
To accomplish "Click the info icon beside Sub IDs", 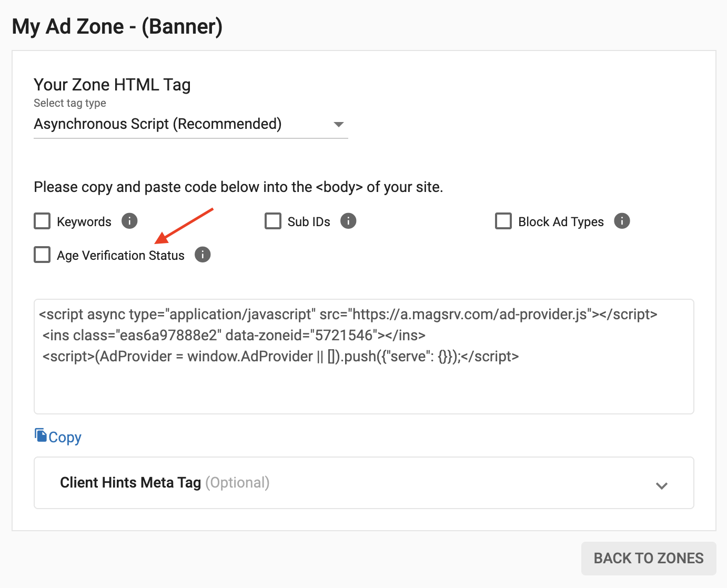I will 348,221.
